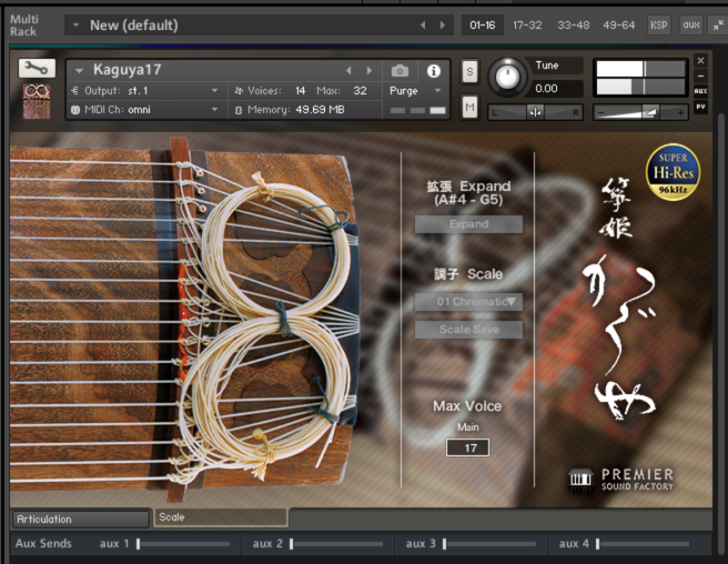Image resolution: width=728 pixels, height=564 pixels.
Task: Click the aux 4 send slider
Action: 598,544
